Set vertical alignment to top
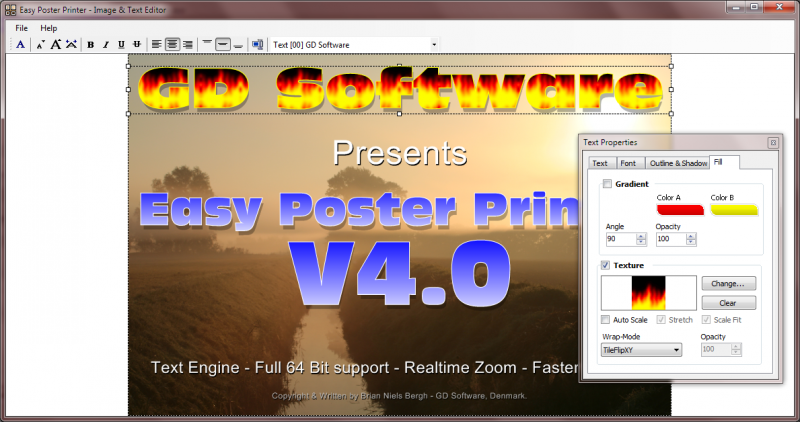This screenshot has height=422, width=800. 207,44
